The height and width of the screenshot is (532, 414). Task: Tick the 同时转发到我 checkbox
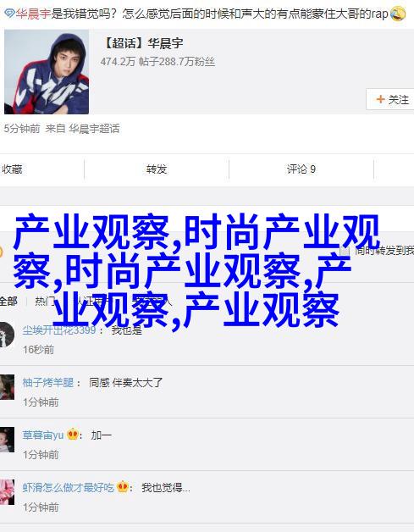pyautogui.click(x=345, y=251)
